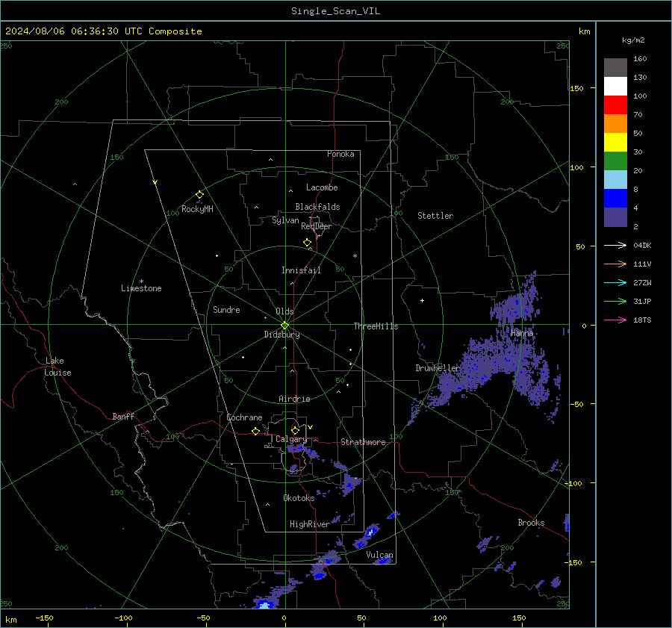
Task: Click the Hanna city label
Action: point(522,332)
